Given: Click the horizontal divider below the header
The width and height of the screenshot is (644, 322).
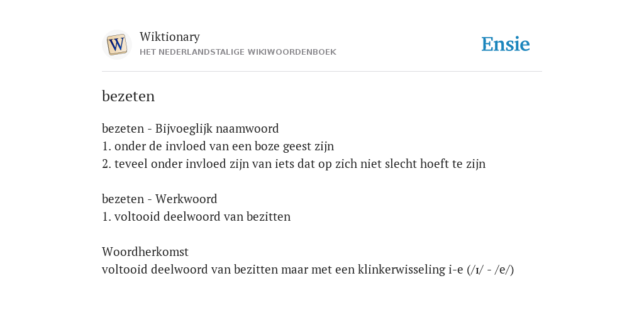Looking at the screenshot, I should coord(322,72).
